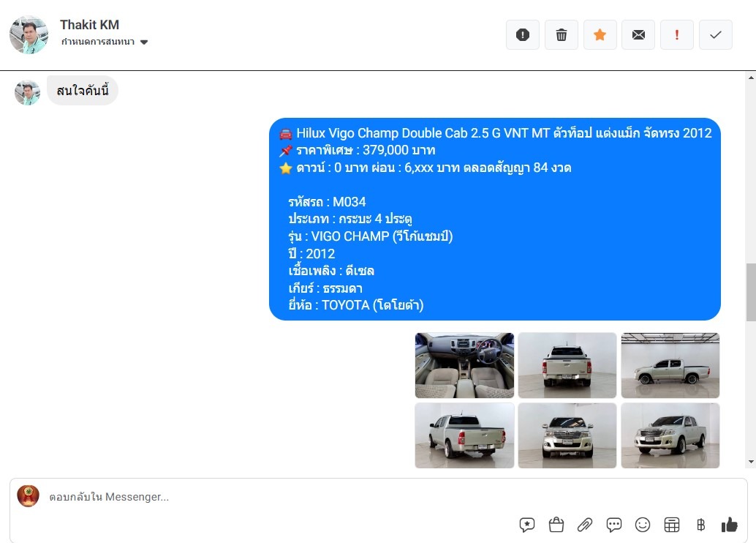756x543 pixels.
Task: Open saved replies star bubble icon
Action: pyautogui.click(x=527, y=525)
